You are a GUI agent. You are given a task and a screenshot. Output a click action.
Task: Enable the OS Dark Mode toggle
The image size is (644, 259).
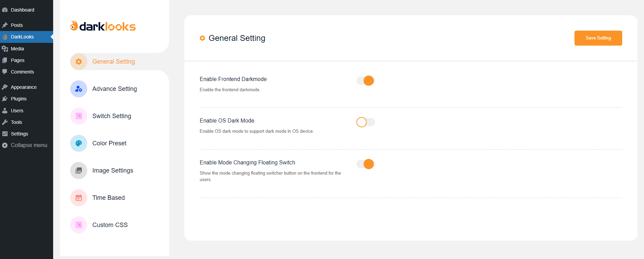[366, 122]
